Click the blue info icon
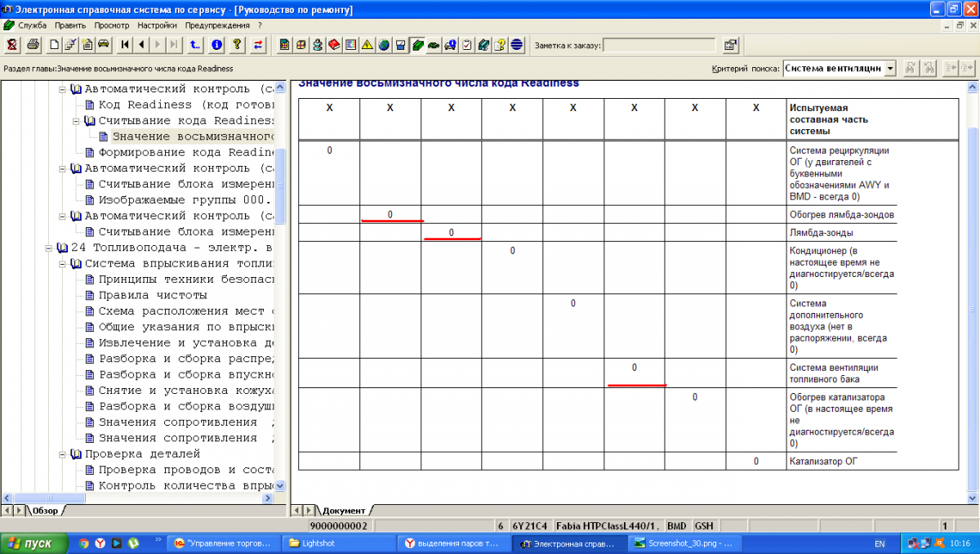This screenshot has height=554, width=980. [216, 45]
